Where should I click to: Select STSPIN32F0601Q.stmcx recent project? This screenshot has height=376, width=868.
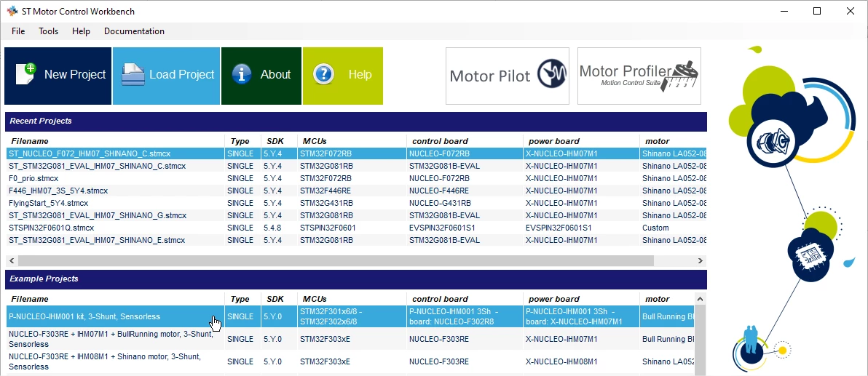357,228
